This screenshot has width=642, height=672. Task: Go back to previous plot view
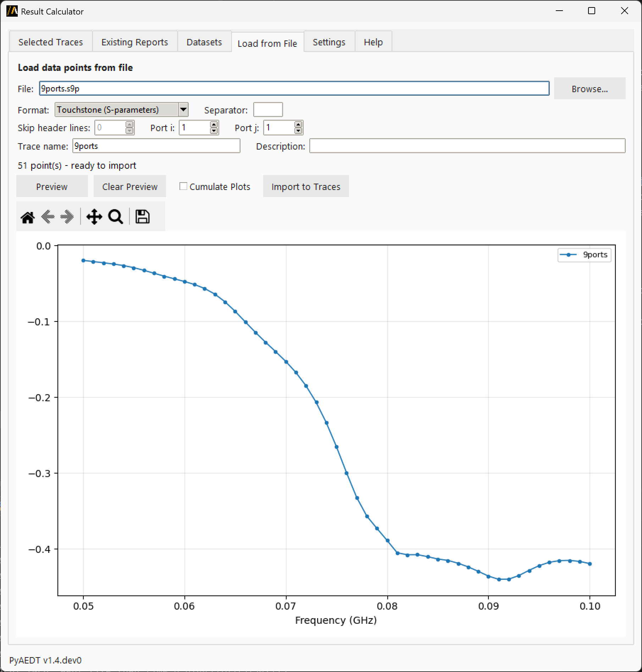[48, 217]
